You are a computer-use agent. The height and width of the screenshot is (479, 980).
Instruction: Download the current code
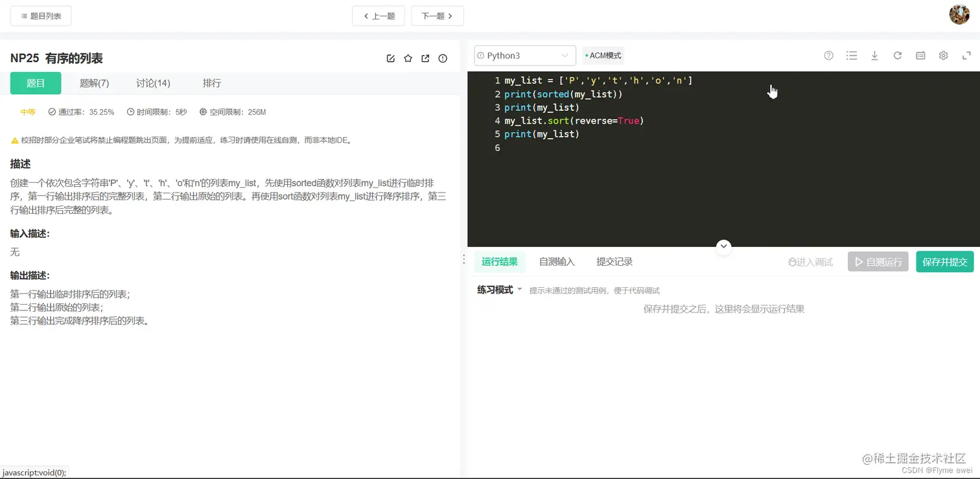click(x=874, y=56)
